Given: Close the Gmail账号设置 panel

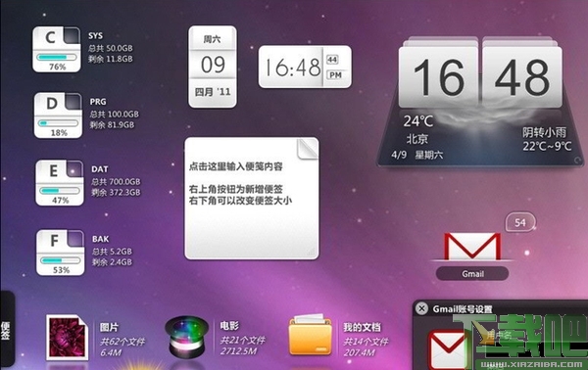Looking at the screenshot, I should [421, 308].
